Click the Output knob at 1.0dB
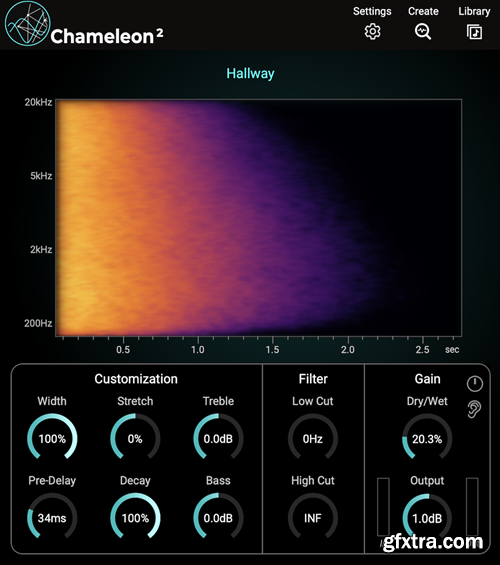The height and width of the screenshot is (565, 500). point(427,517)
